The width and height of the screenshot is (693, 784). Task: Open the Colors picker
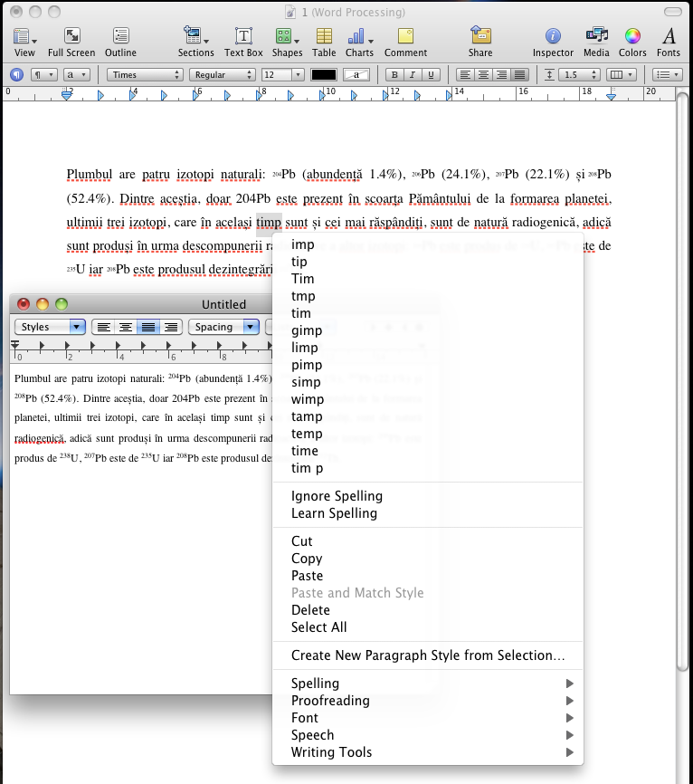pyautogui.click(x=632, y=41)
